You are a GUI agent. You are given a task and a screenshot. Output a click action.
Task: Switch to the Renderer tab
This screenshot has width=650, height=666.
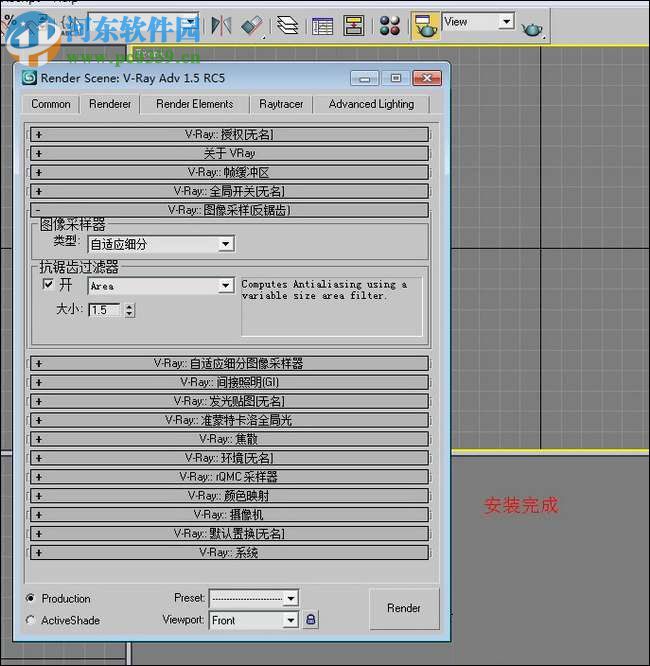click(x=110, y=104)
